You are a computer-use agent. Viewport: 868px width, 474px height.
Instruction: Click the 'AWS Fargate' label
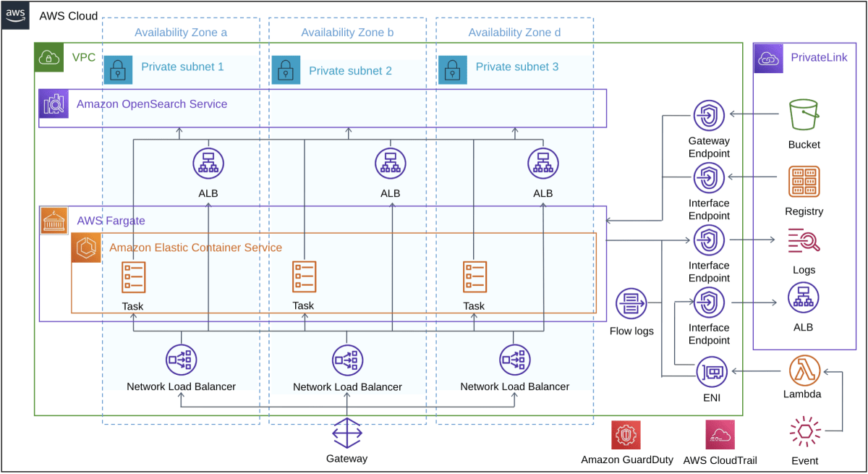pos(111,221)
